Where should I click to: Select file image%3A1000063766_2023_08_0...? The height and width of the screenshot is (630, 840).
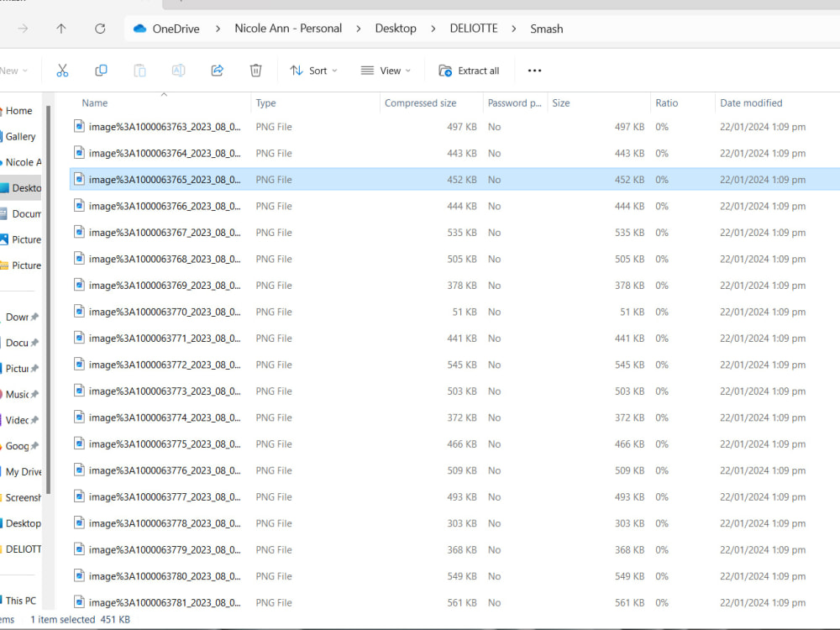(165, 207)
